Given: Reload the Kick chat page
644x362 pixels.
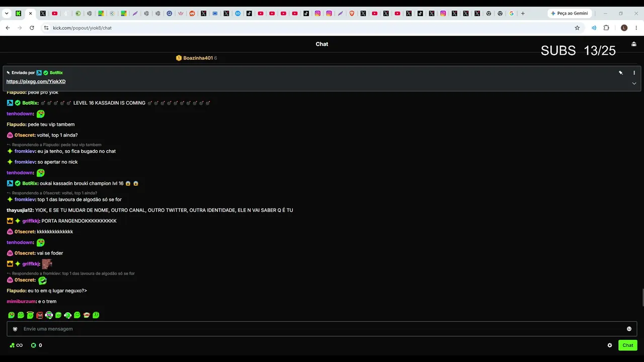Looking at the screenshot, I should tap(32, 28).
